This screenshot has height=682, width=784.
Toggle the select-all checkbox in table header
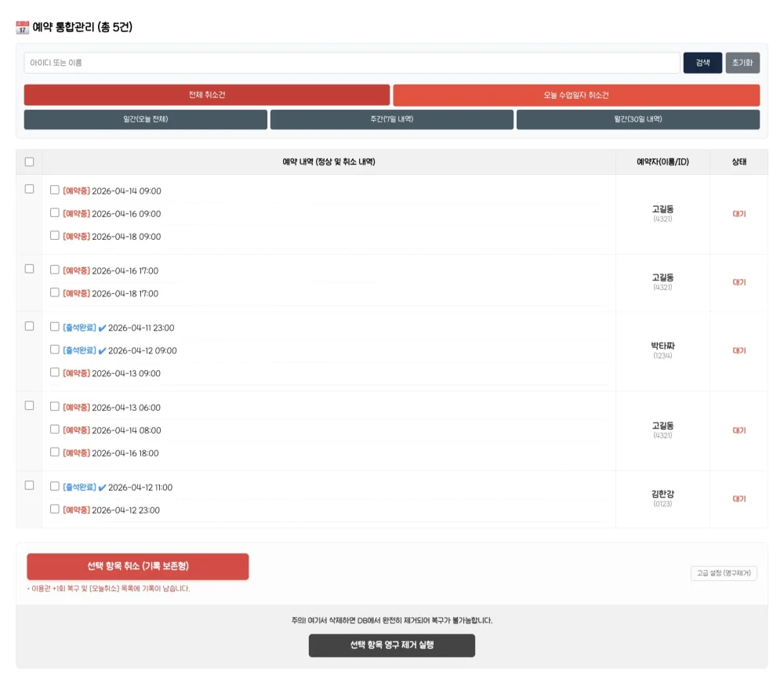pos(30,162)
